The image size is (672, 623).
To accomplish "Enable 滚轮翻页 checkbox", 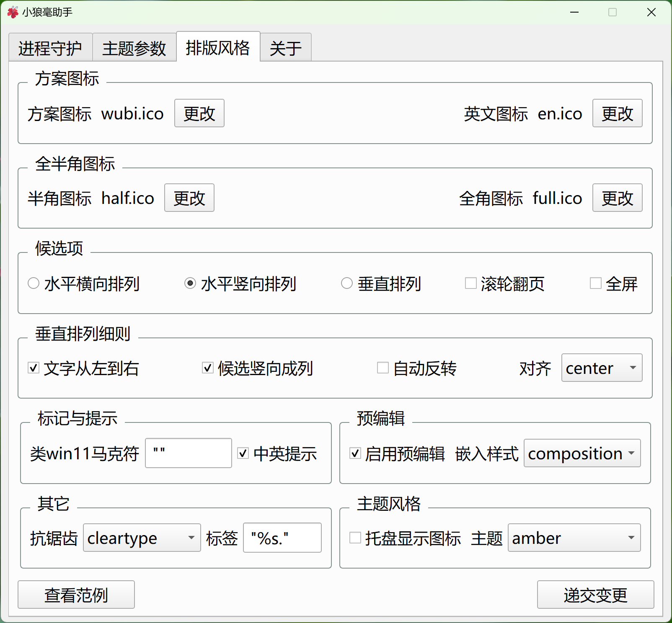I will (471, 283).
